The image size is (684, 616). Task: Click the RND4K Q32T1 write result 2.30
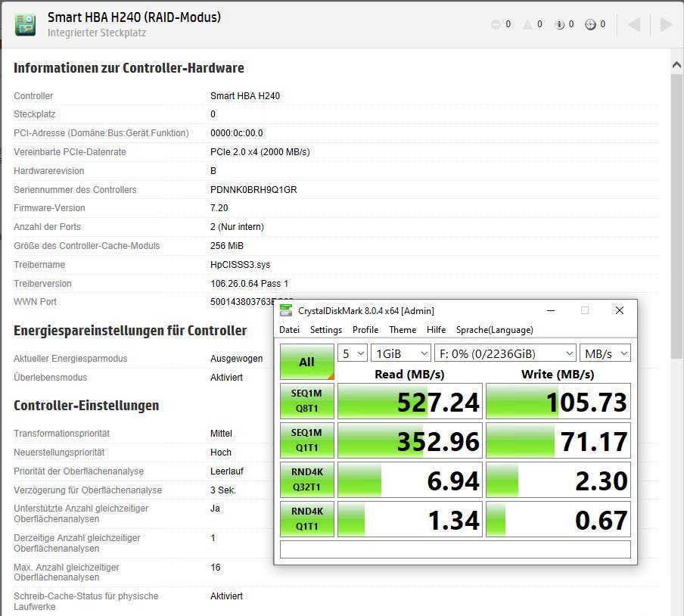tap(558, 480)
